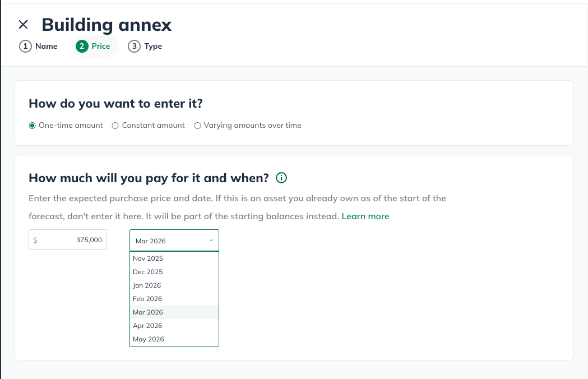Screen dimensions: 588x379
Task: Click the step 2 green circle icon
Action: coord(82,46)
